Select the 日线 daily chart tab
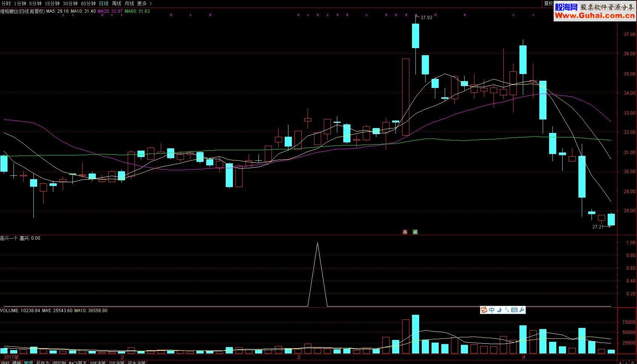 click(104, 3)
